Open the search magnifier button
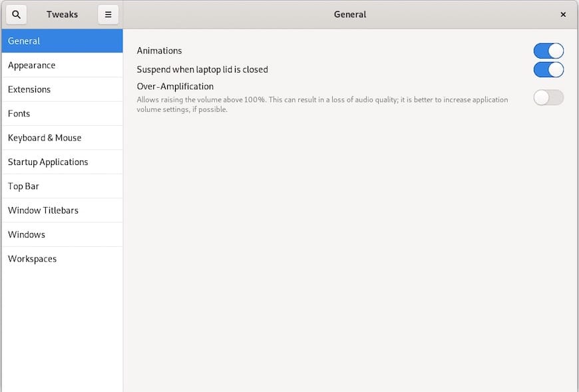Screen dimensions: 579x392 tap(17, 14)
